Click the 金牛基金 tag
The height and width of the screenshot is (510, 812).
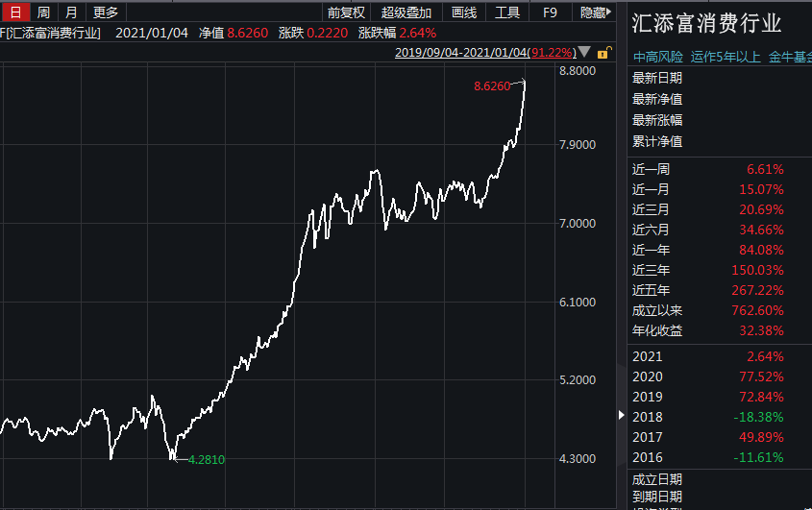point(790,57)
